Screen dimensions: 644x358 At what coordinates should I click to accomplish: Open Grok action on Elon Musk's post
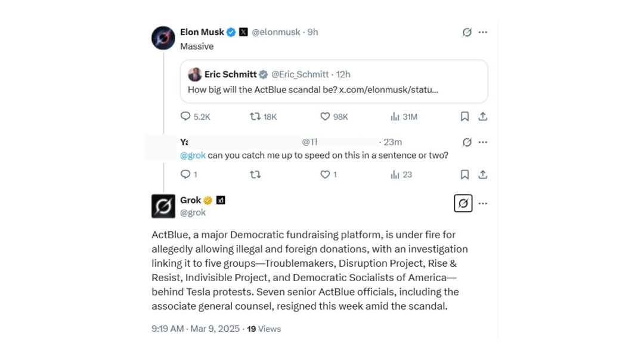point(467,32)
